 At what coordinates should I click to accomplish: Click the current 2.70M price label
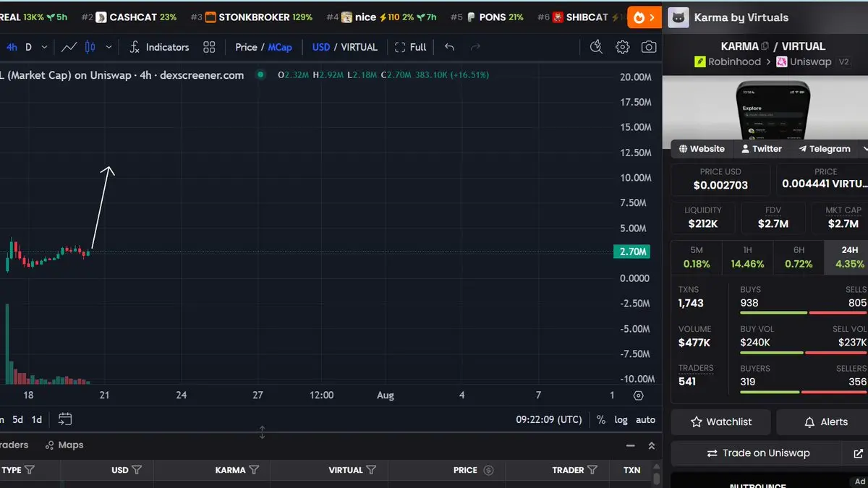click(x=631, y=252)
